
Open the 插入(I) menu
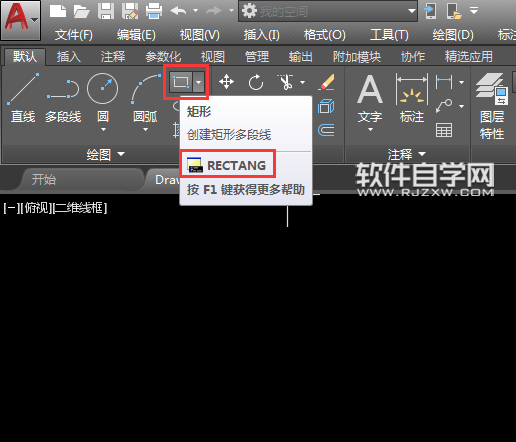point(261,35)
